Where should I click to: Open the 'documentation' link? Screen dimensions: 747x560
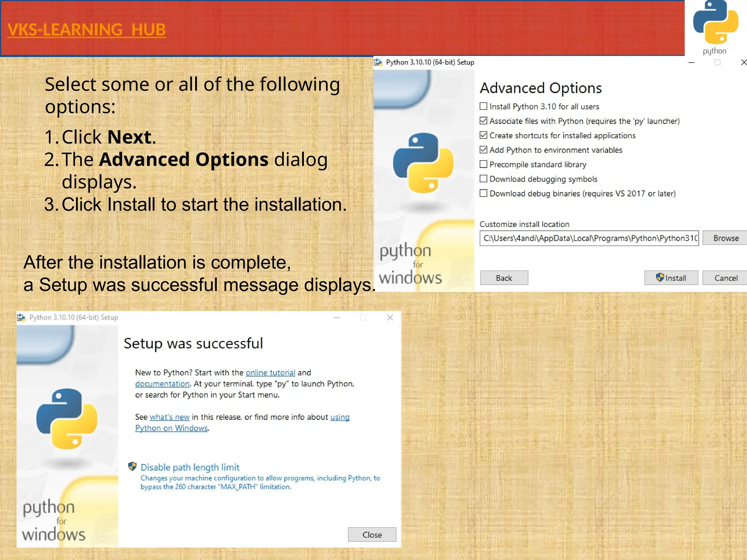tap(162, 384)
